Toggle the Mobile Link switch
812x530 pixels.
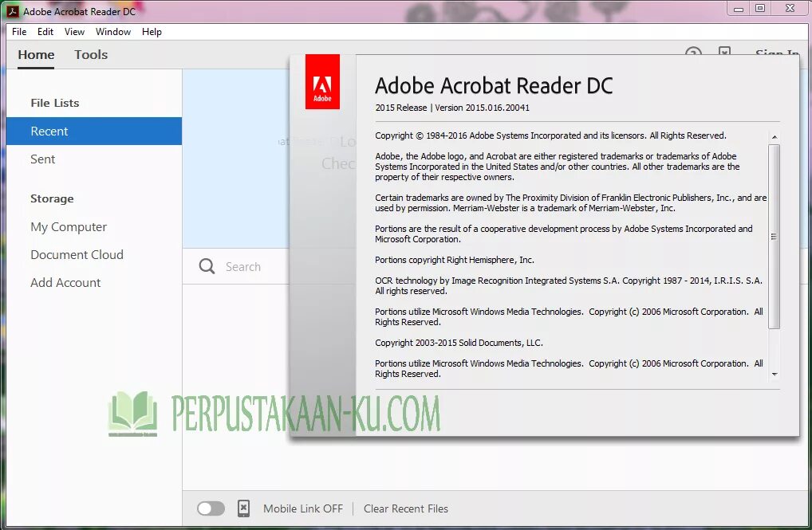click(x=211, y=508)
